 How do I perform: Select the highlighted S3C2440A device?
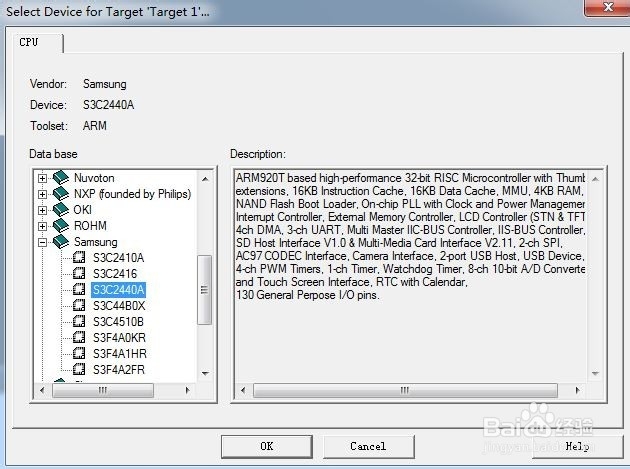pyautogui.click(x=119, y=290)
